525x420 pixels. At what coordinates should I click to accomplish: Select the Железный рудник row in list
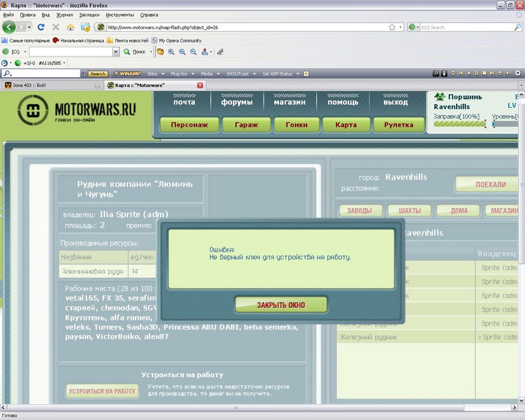coord(428,337)
